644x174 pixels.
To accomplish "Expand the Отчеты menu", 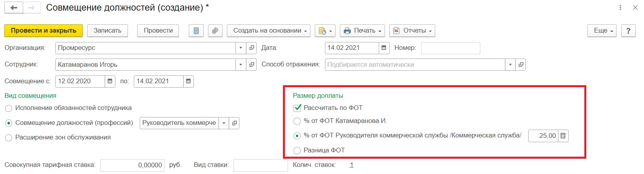I will (412, 31).
